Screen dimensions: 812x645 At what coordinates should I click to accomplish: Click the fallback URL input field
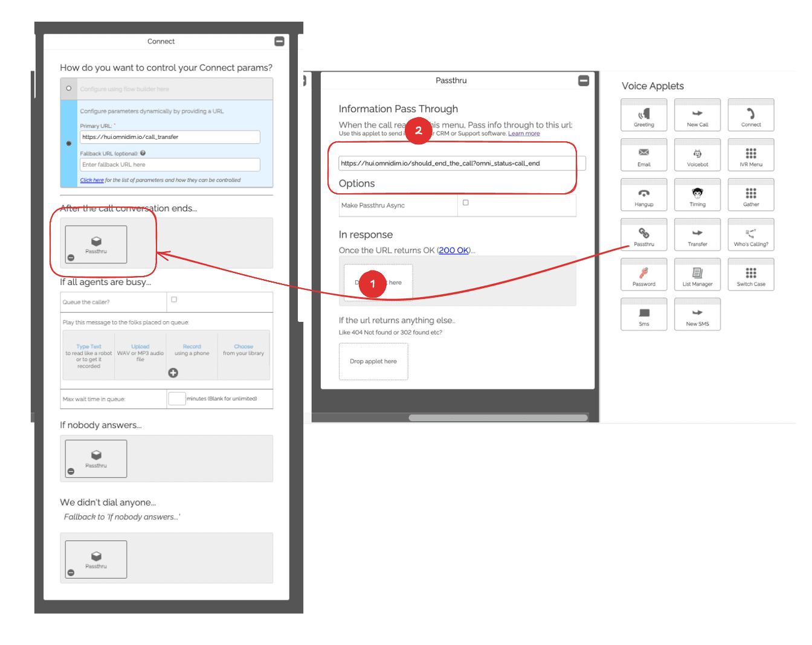click(170, 164)
